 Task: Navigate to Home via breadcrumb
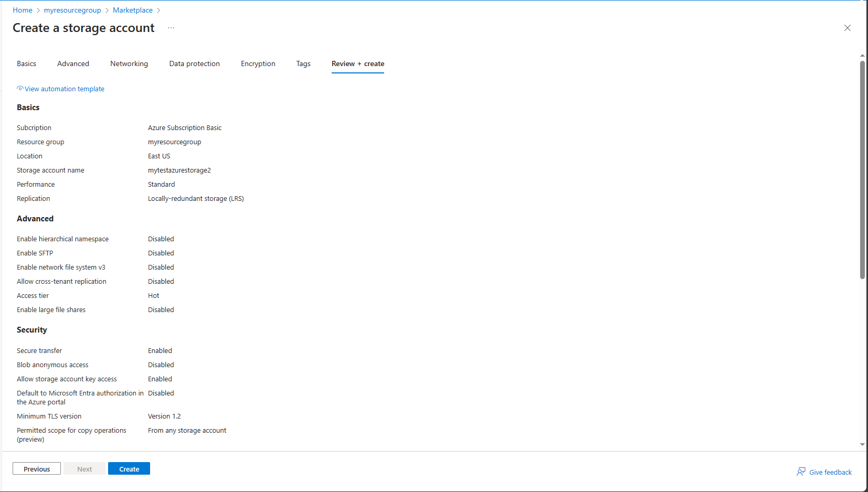(x=23, y=10)
